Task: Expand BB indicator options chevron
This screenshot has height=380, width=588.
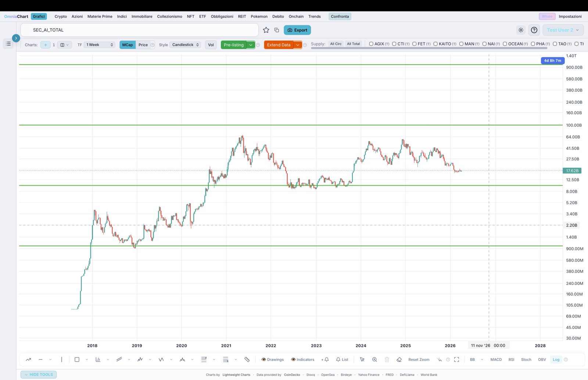Action: [482, 359]
